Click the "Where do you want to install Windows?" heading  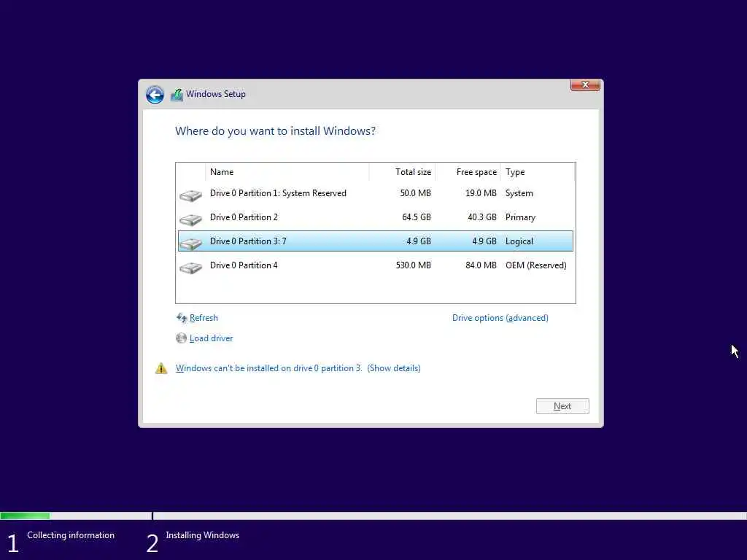pyautogui.click(x=275, y=131)
